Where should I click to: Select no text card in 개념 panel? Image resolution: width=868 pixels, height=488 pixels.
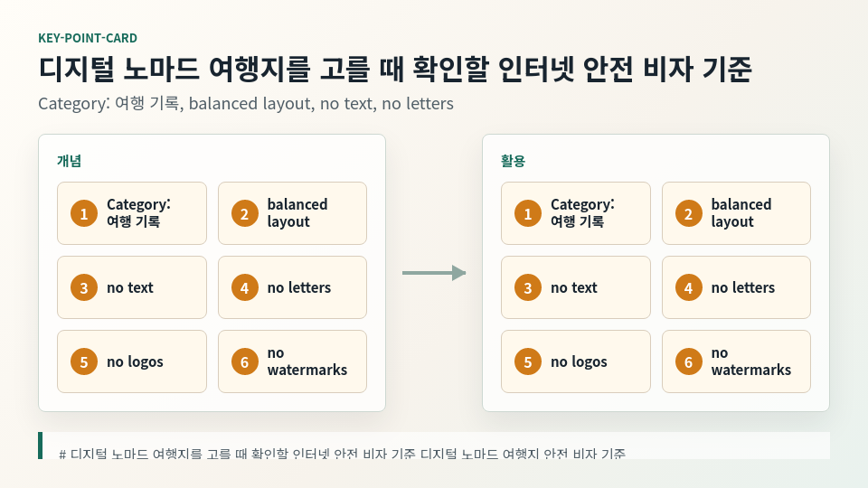click(132, 287)
